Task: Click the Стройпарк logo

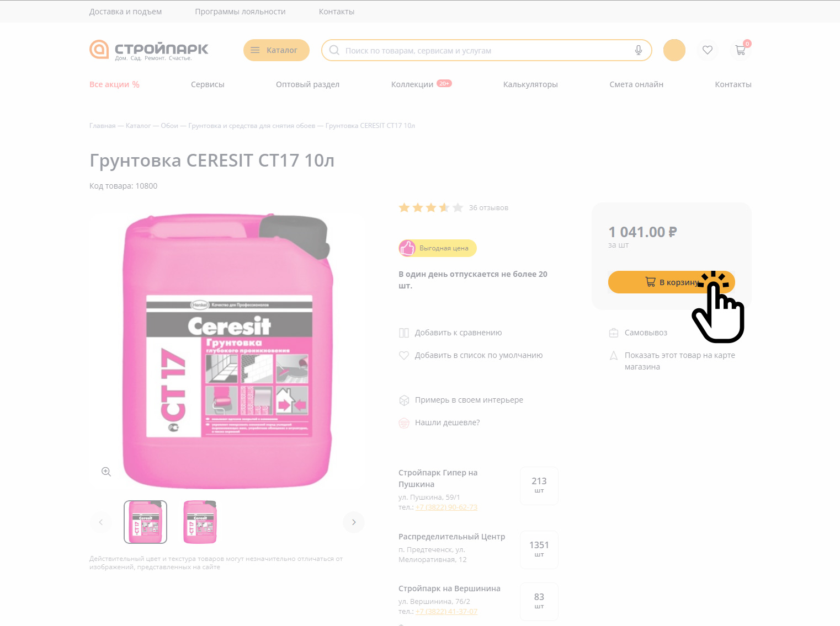Action: 149,50
